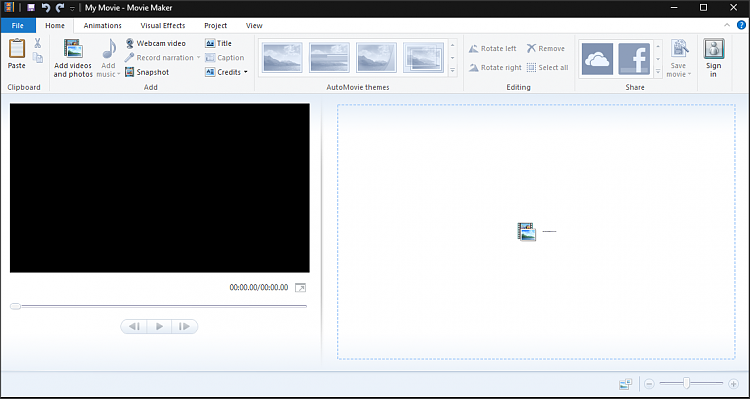The image size is (750, 399).
Task: Open the File menu
Action: tap(18, 26)
